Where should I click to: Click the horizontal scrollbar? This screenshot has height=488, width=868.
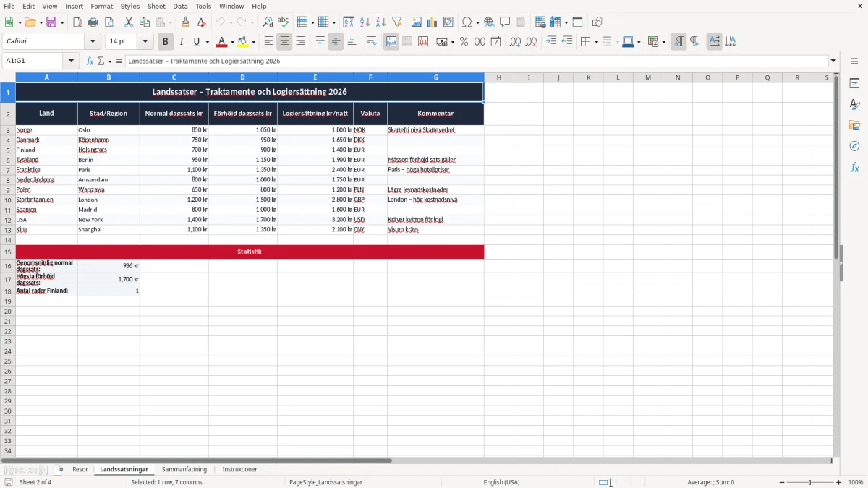point(197,461)
